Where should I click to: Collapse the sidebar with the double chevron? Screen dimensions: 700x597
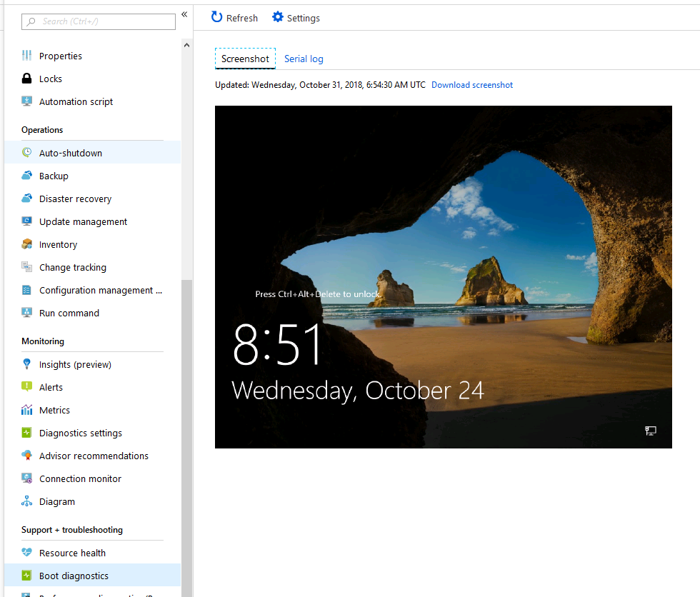184,14
